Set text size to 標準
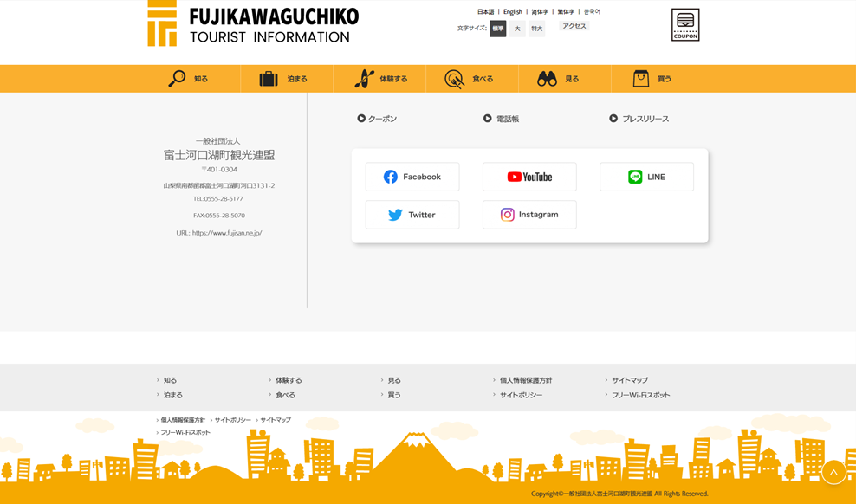 click(497, 29)
